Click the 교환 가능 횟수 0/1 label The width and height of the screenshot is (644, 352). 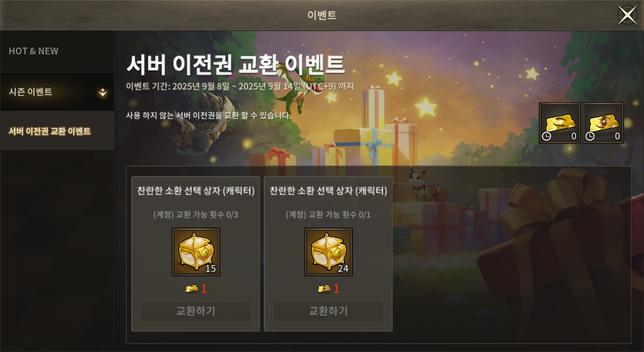[x=328, y=214]
